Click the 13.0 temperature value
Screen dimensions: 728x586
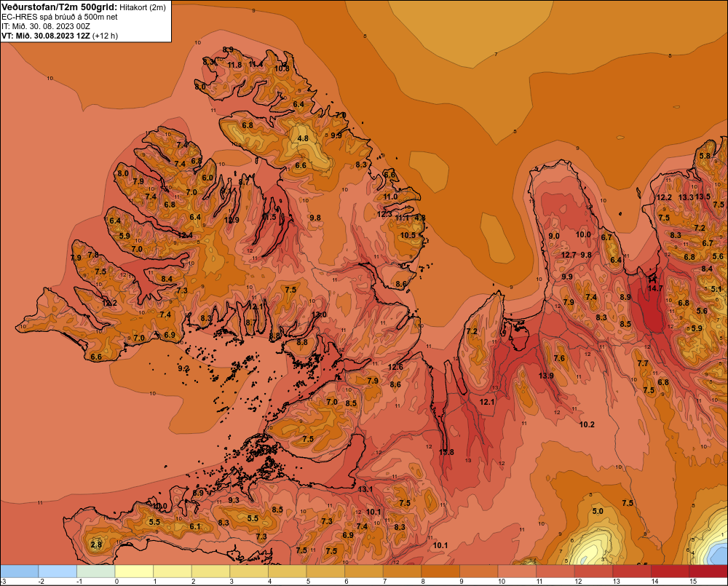pos(319,314)
